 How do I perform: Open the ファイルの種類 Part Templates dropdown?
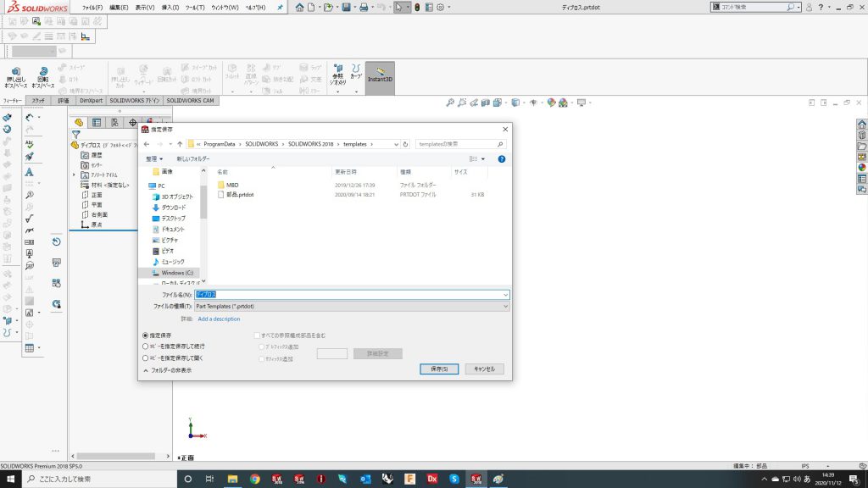click(352, 306)
